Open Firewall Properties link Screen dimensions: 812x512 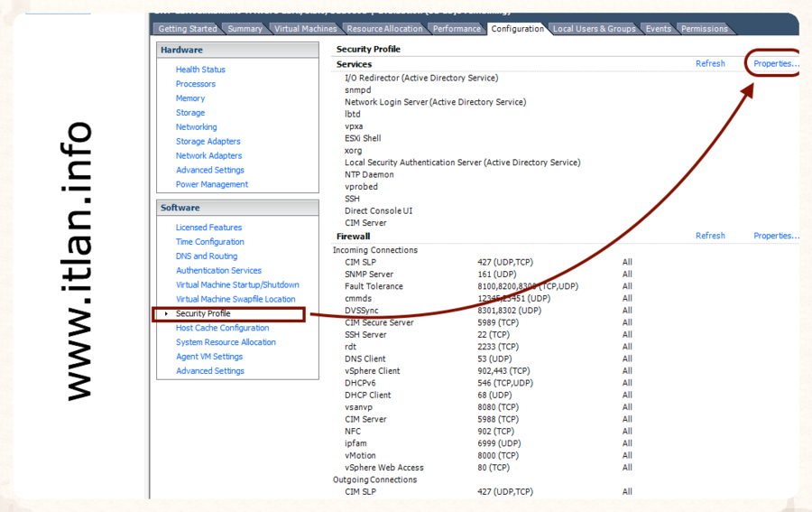click(776, 236)
